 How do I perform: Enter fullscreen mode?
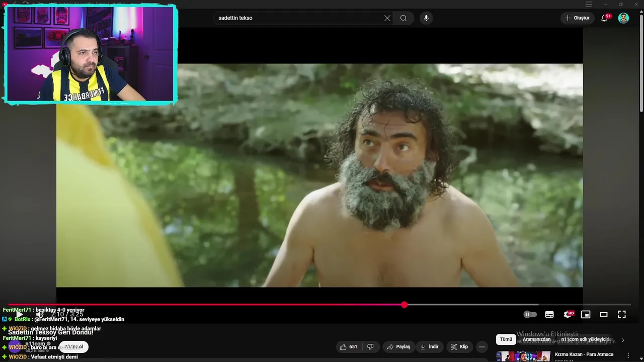click(x=622, y=314)
